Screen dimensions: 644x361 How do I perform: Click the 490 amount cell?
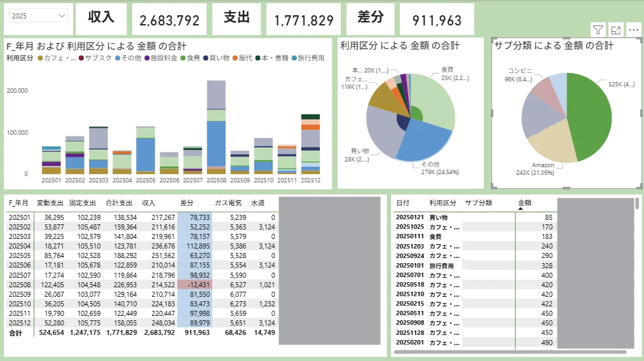[x=547, y=343]
